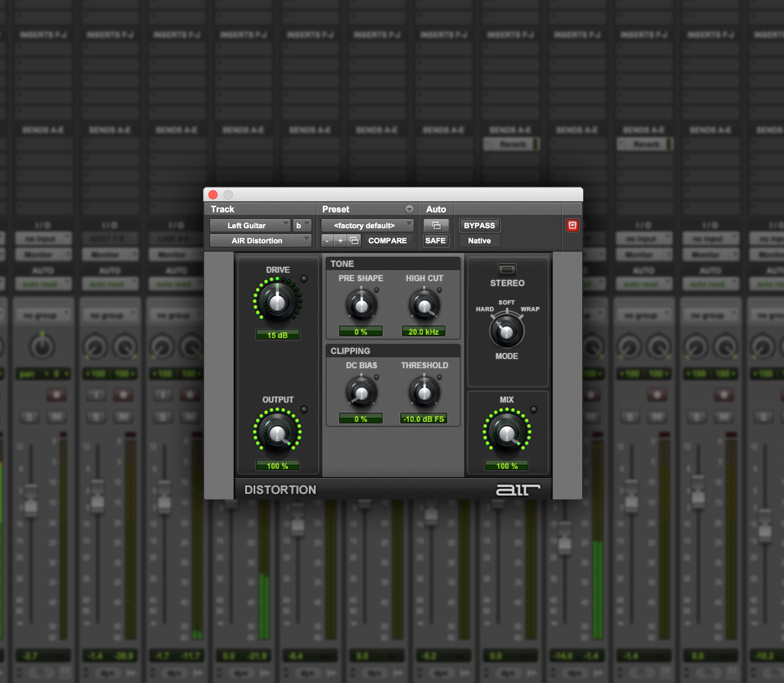The height and width of the screenshot is (683, 784).
Task: Click the red Target button in the plugin header
Action: click(x=572, y=225)
